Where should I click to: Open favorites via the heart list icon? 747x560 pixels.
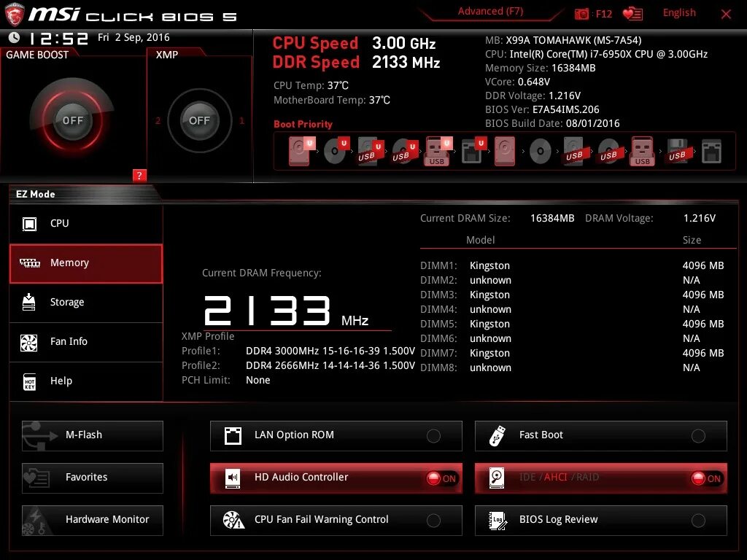click(x=632, y=14)
